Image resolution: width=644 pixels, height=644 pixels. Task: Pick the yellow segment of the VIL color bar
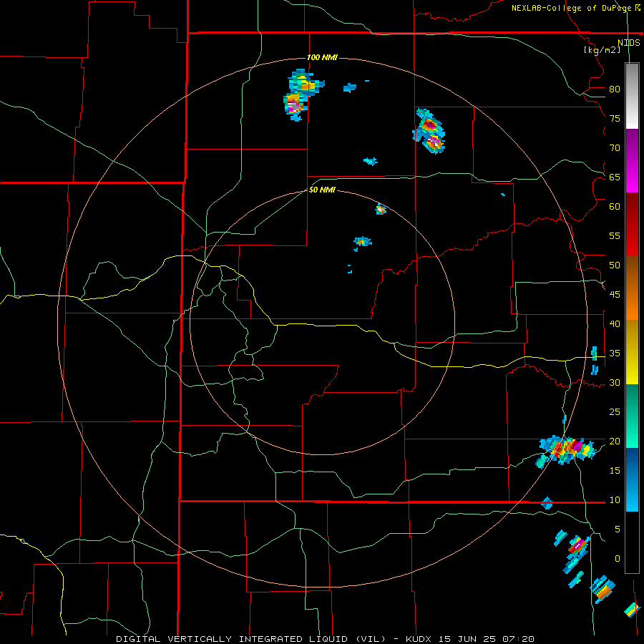point(632,352)
